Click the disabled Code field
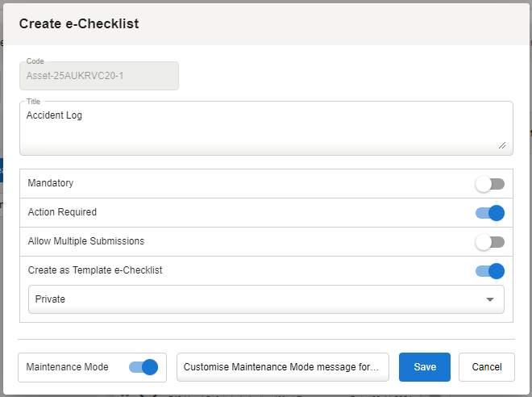Image resolution: width=532 pixels, height=397 pixels. 99,76
